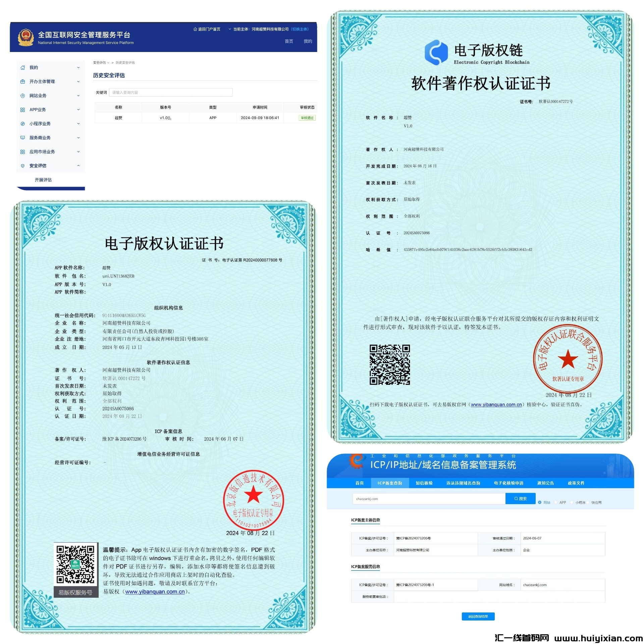Click the APP业务 grid icon
Screen dimensions: 644x644
click(23, 109)
